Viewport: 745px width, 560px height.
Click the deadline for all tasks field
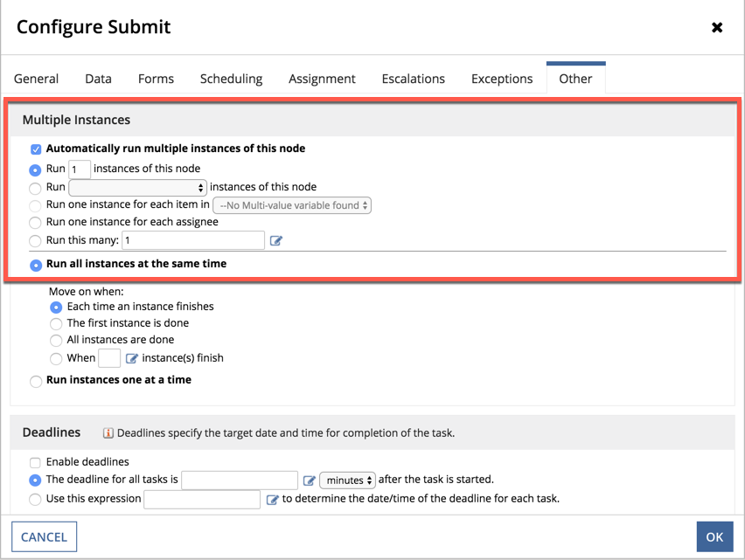coord(240,480)
